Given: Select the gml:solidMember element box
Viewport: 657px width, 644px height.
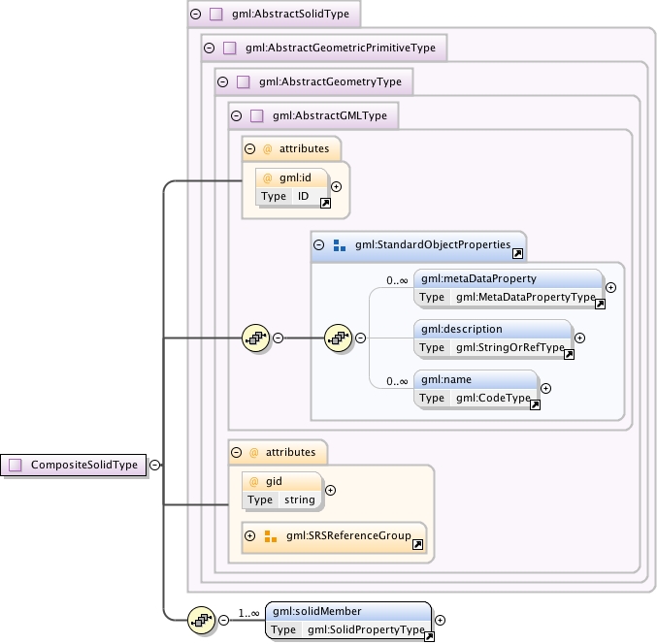Looking at the screenshot, I should tap(348, 621).
